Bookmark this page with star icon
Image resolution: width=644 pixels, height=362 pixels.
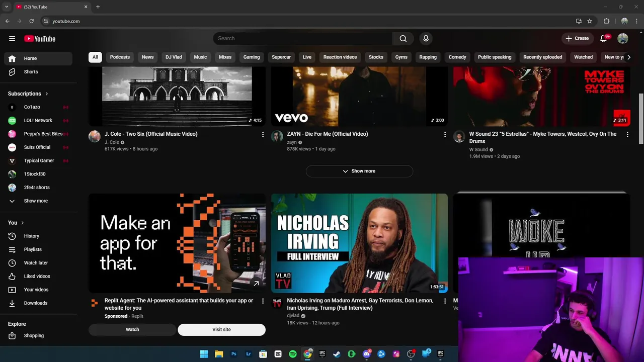click(590, 21)
